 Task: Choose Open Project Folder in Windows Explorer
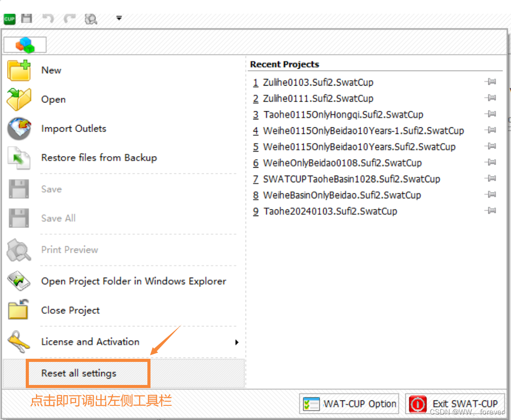[x=134, y=281]
